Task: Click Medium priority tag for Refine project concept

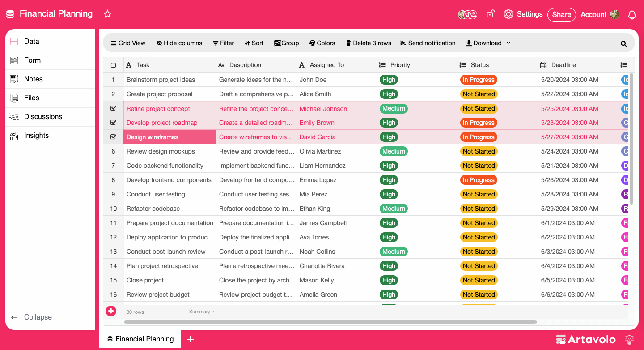Action: pos(394,108)
